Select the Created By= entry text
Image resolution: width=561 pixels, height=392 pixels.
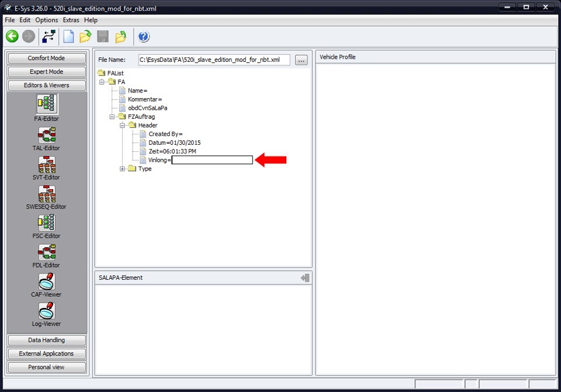(x=165, y=134)
